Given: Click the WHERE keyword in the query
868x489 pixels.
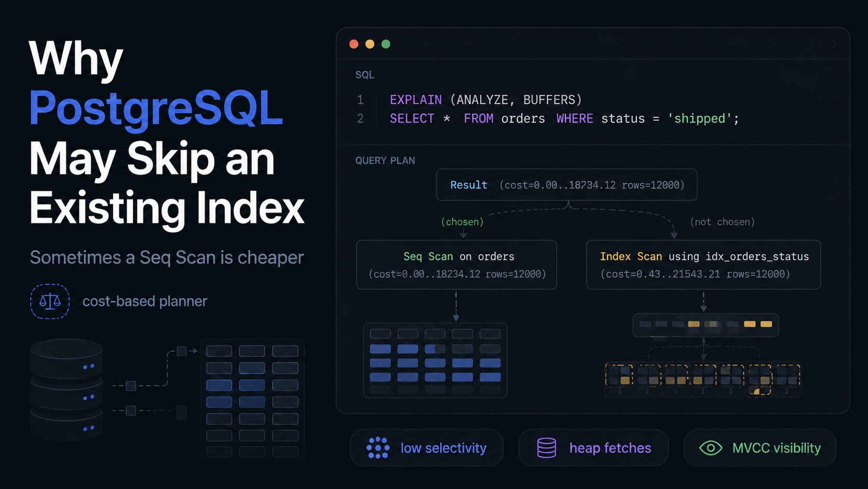Looking at the screenshot, I should pos(574,118).
